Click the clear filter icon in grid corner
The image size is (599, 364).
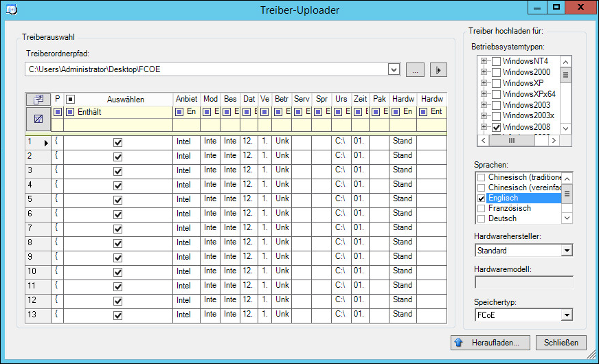click(x=38, y=119)
